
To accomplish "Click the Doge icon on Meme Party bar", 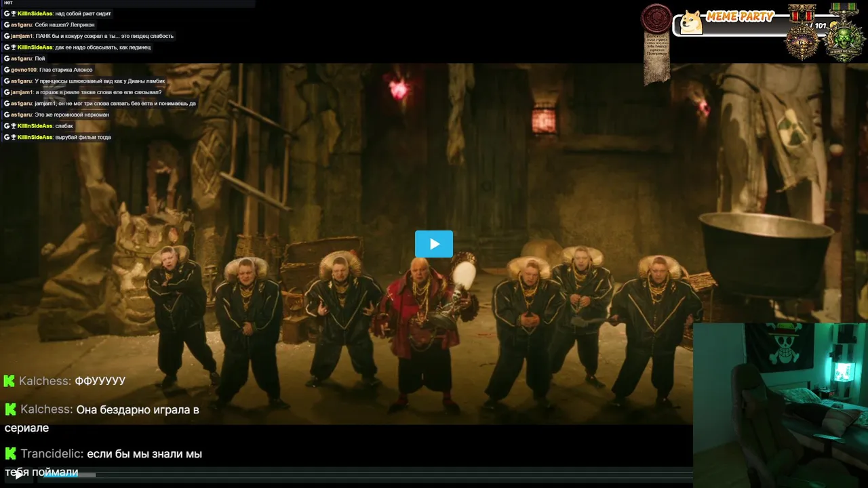I will (x=691, y=22).
